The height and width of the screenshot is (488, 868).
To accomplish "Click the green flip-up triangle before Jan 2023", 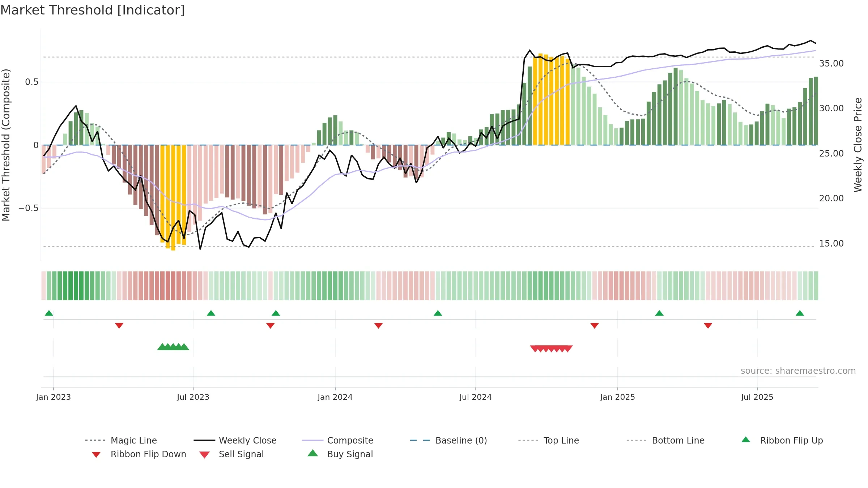I will point(49,313).
